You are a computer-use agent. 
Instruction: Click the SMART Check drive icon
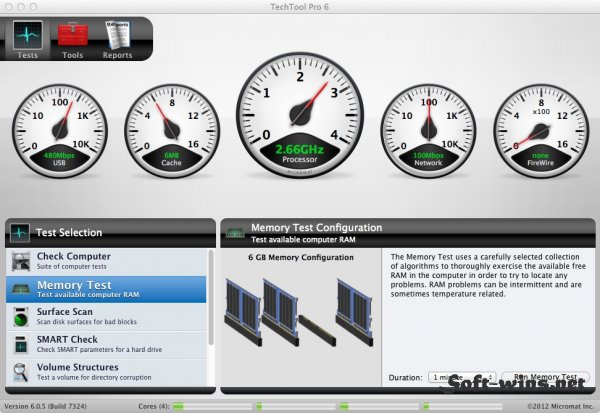(21, 344)
